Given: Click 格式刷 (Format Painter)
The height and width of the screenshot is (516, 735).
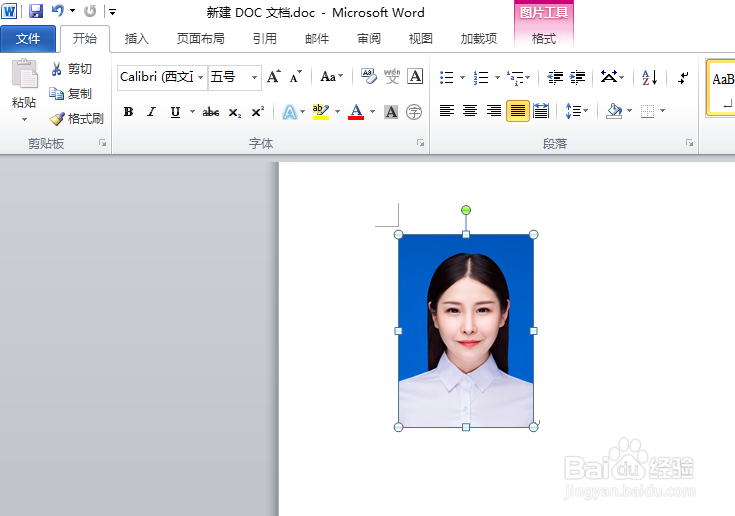Looking at the screenshot, I should [x=76, y=119].
